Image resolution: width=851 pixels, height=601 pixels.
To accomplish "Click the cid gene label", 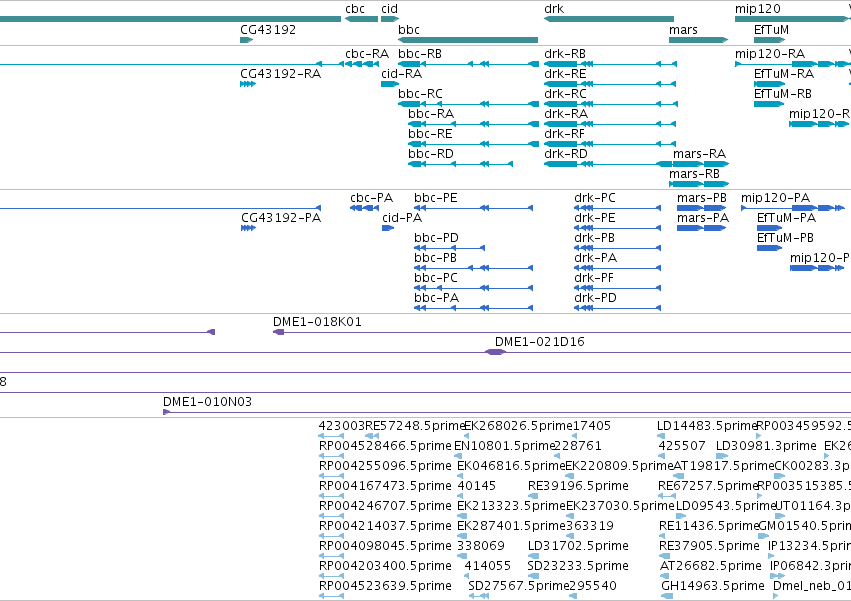I will [x=389, y=9].
